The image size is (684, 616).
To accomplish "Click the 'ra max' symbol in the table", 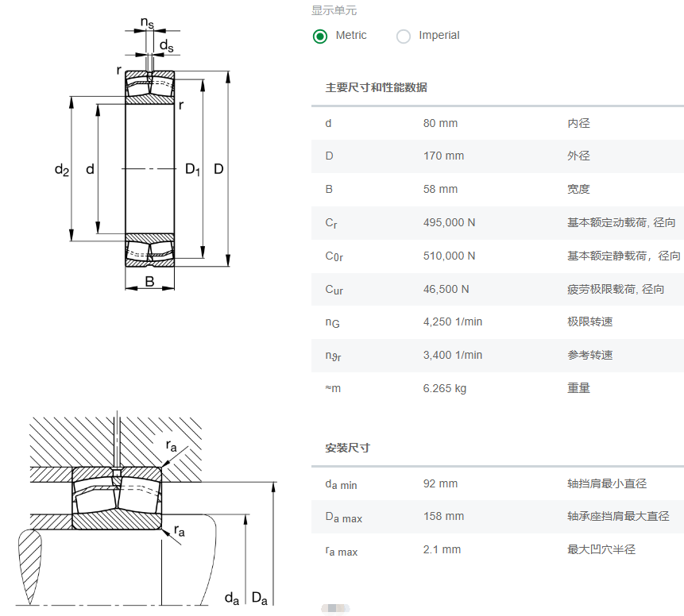I will 342,552.
